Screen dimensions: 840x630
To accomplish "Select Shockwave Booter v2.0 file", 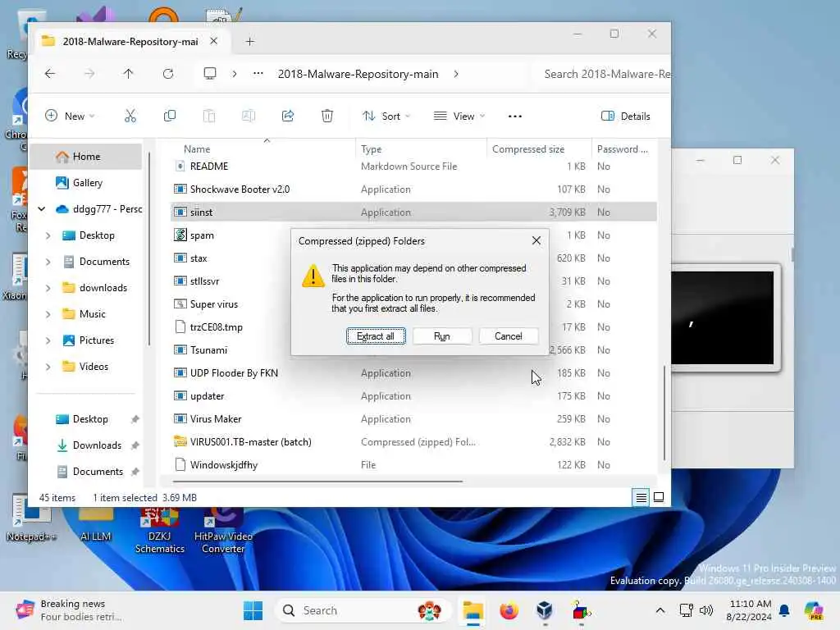I will [413, 189].
